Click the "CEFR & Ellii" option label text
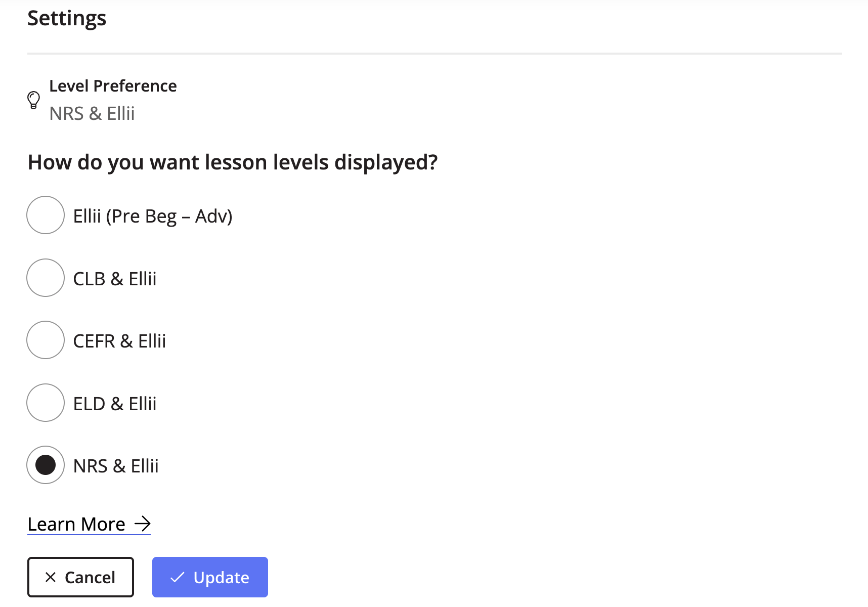This screenshot has height=607, width=868. [x=119, y=341]
